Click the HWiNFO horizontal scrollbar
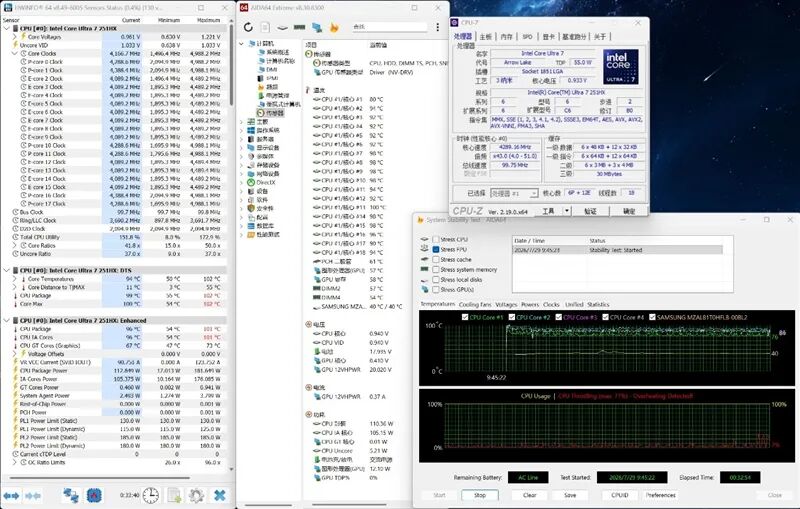Screen dimensions: 800x509 [99, 478]
